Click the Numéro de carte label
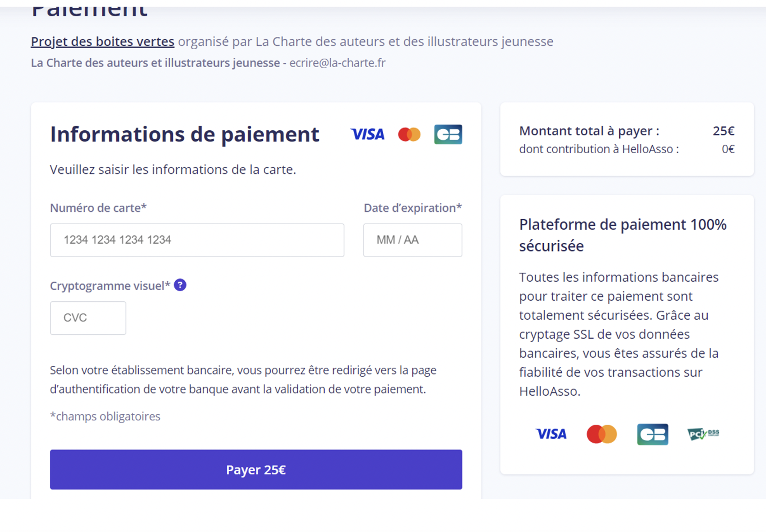The height and width of the screenshot is (532, 766). click(x=98, y=208)
